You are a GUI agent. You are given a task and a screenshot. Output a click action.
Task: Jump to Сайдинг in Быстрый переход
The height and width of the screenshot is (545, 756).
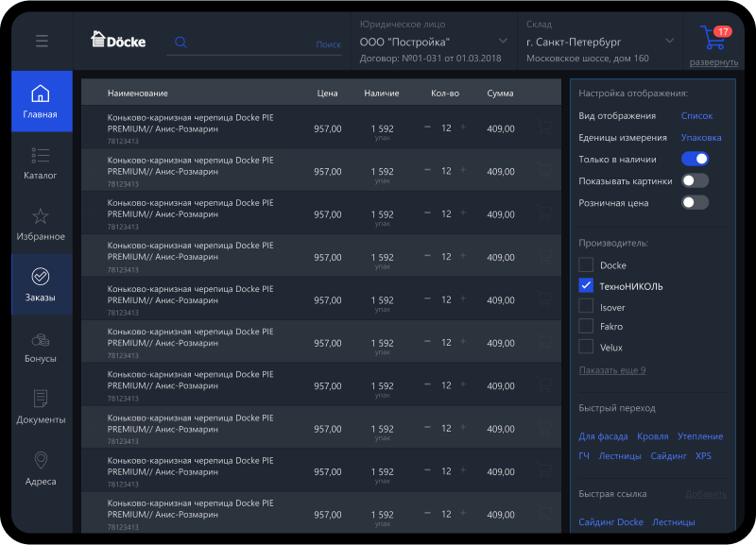click(x=668, y=456)
